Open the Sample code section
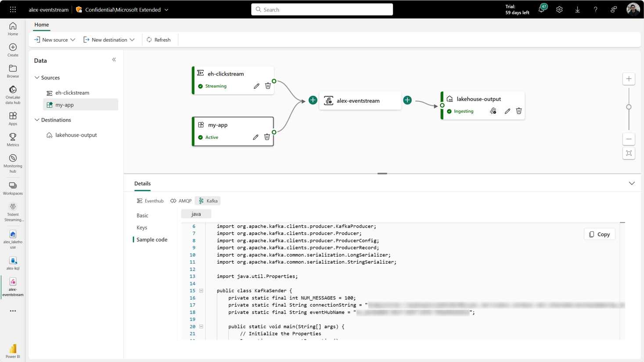The width and height of the screenshot is (644, 362). 152,240
